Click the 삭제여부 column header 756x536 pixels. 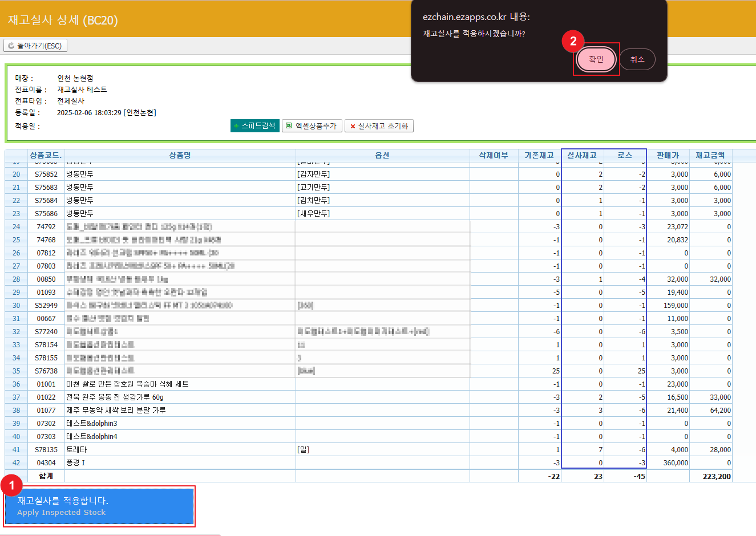[x=494, y=155]
